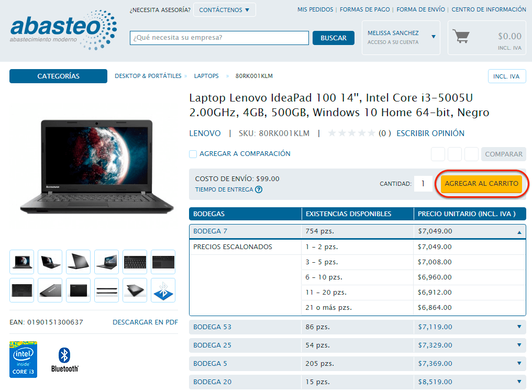Viewport: 532px width, 392px height.
Task: Click the product search input field
Action: tap(219, 38)
